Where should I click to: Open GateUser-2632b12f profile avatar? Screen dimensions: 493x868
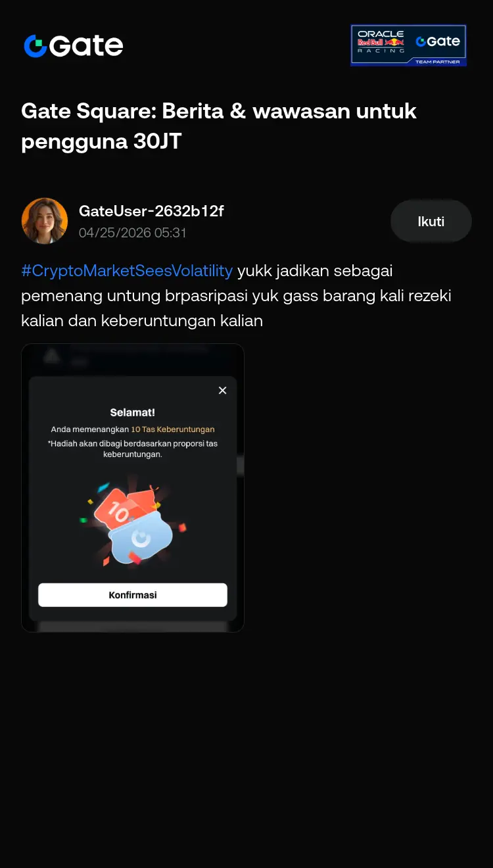(x=45, y=221)
